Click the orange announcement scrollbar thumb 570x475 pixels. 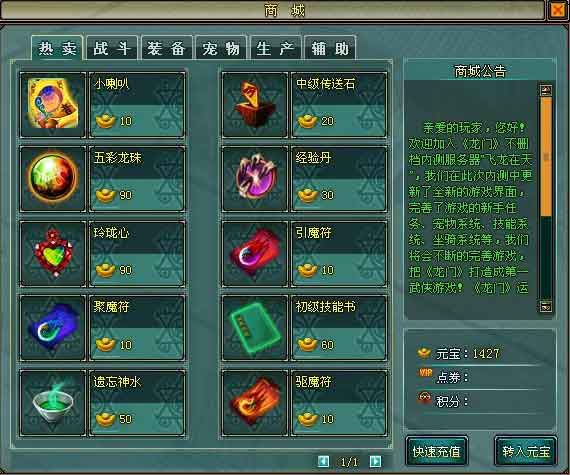tap(546, 156)
